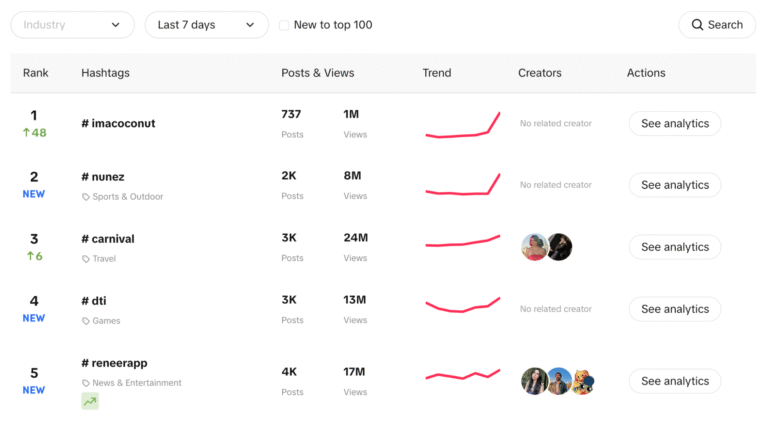Open the Industry dropdown
Image resolution: width=768 pixels, height=426 pixels.
72,25
